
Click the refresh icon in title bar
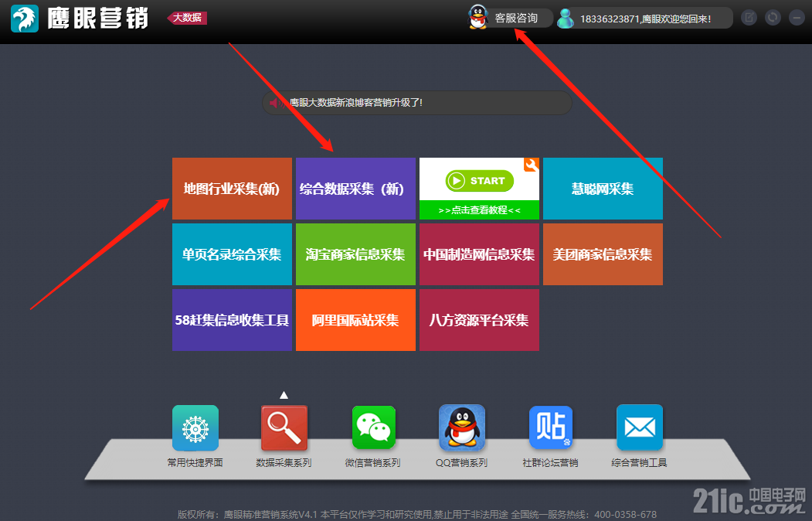[773, 18]
